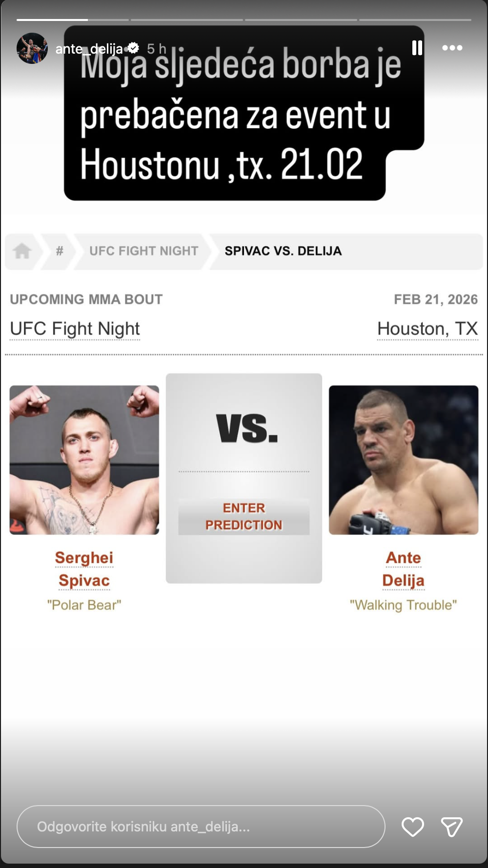Click the ENTER PREDICTION button
488x868 pixels.
coord(244,516)
